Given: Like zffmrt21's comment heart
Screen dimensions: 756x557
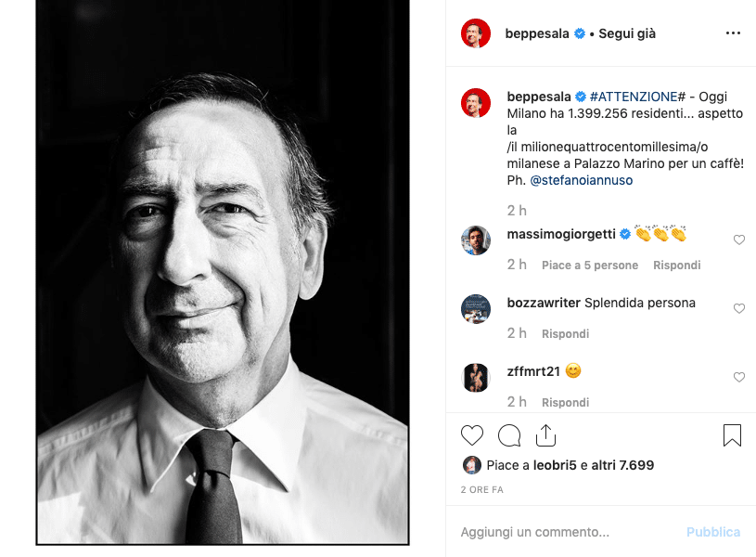Looking at the screenshot, I should [739, 377].
